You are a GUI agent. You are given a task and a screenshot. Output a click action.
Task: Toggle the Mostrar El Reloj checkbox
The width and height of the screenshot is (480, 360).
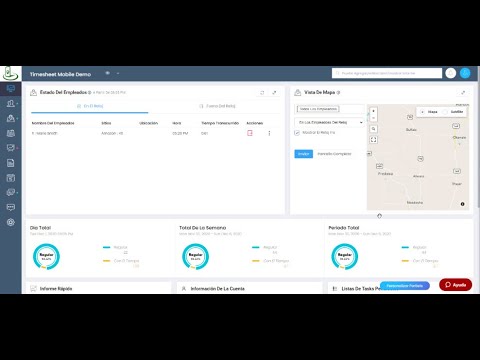point(297,133)
